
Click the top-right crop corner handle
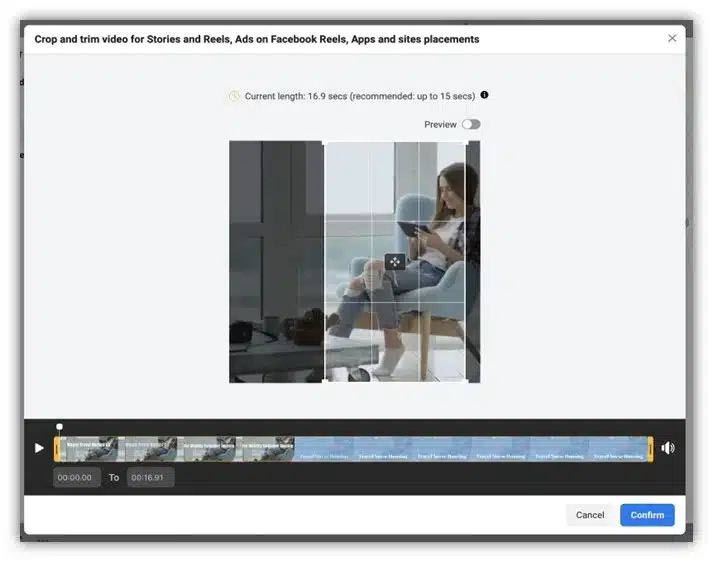[466, 144]
